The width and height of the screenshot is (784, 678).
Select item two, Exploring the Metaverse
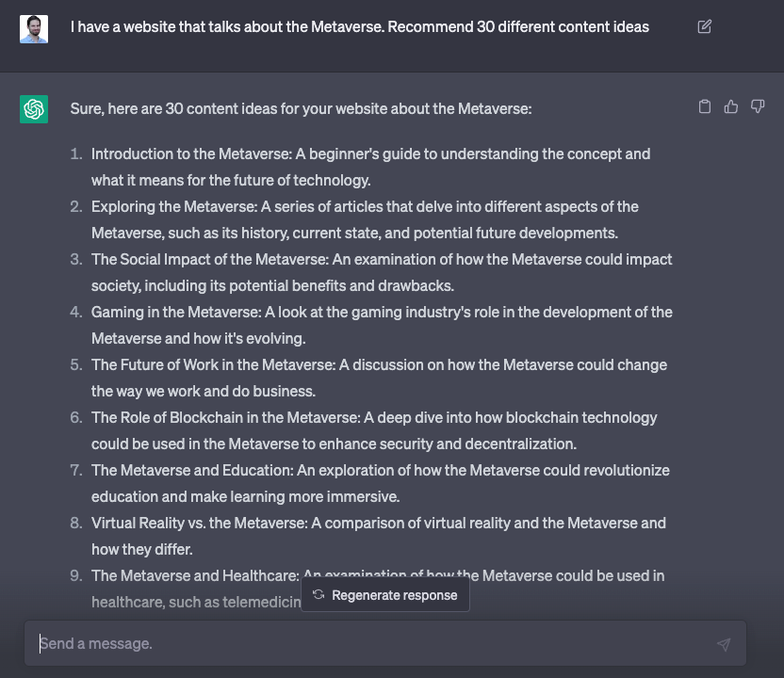pyautogui.click(x=365, y=219)
